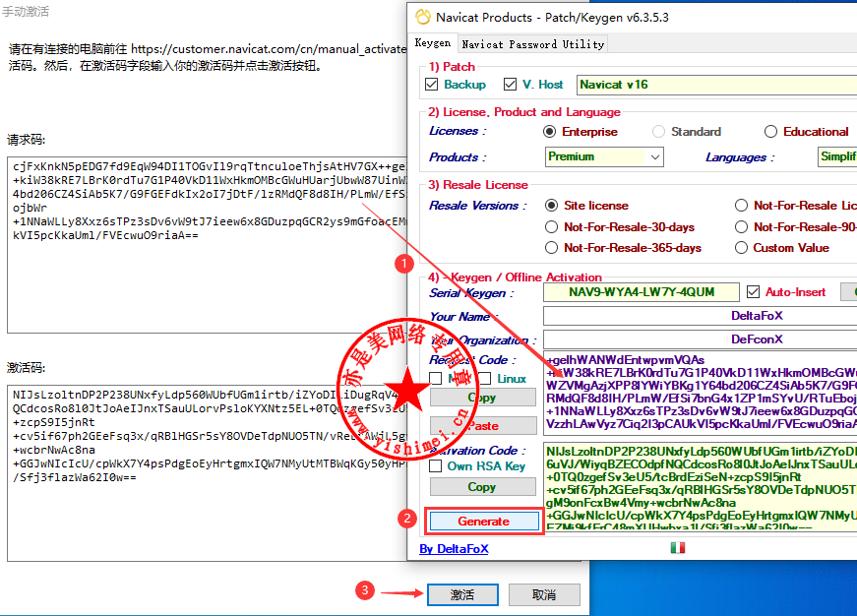Select the Not-For-Resale License radio button

[x=741, y=206]
